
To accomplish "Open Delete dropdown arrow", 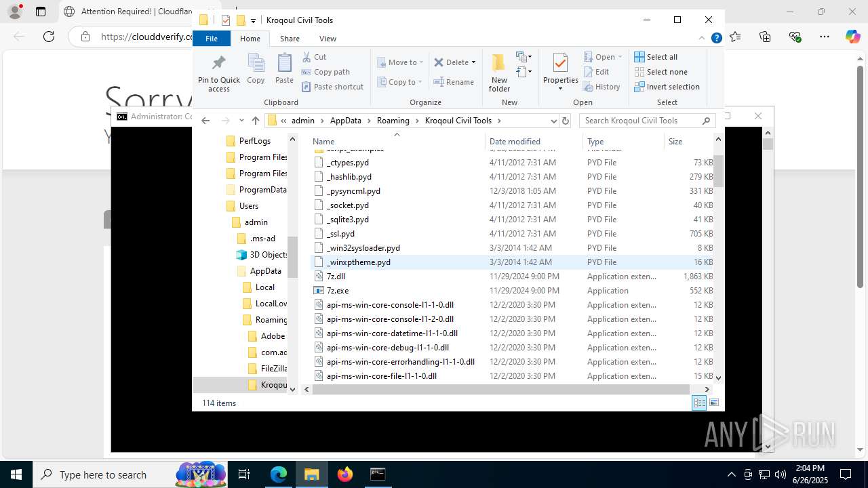I will pos(473,62).
